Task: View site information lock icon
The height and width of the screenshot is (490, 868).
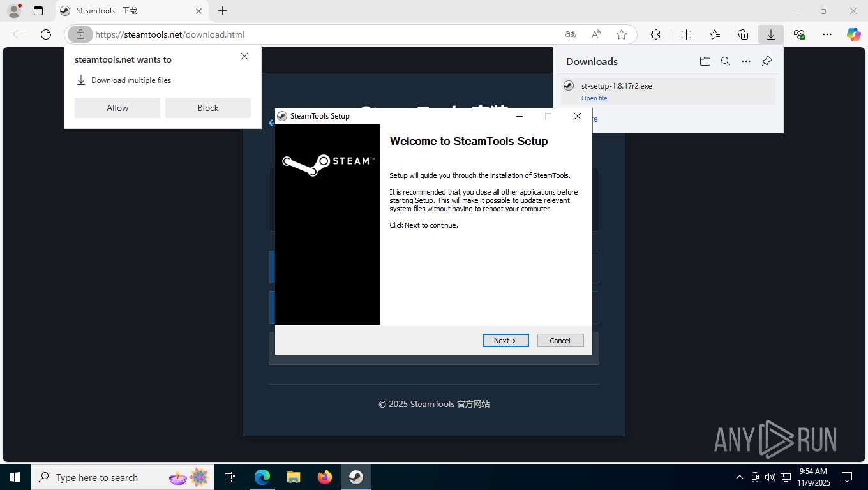Action: tap(80, 34)
